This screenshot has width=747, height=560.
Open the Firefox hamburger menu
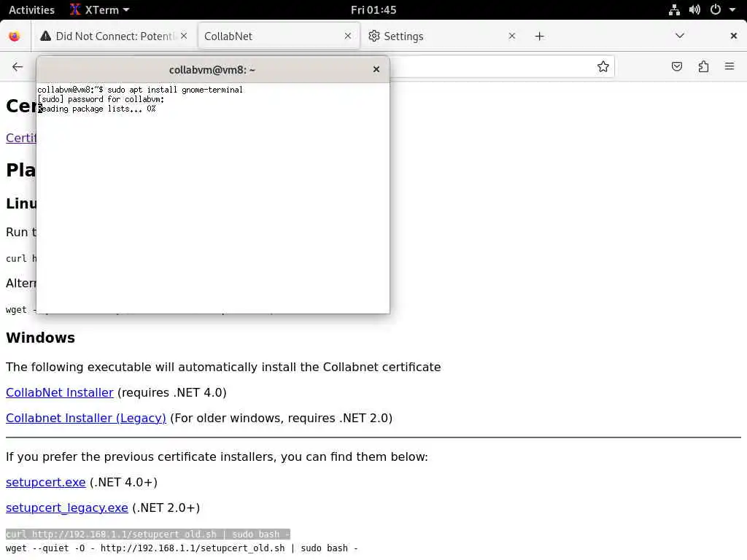point(729,66)
